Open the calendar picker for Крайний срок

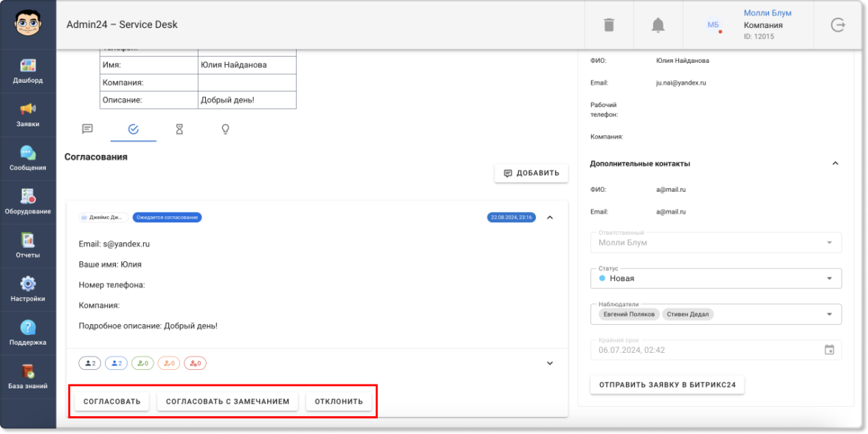pyautogui.click(x=830, y=350)
